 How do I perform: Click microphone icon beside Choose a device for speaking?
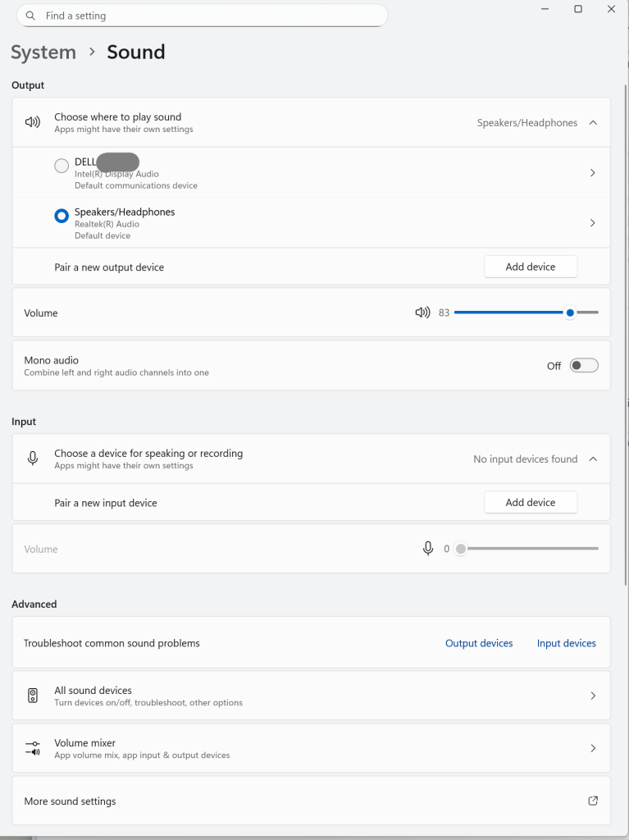point(33,459)
